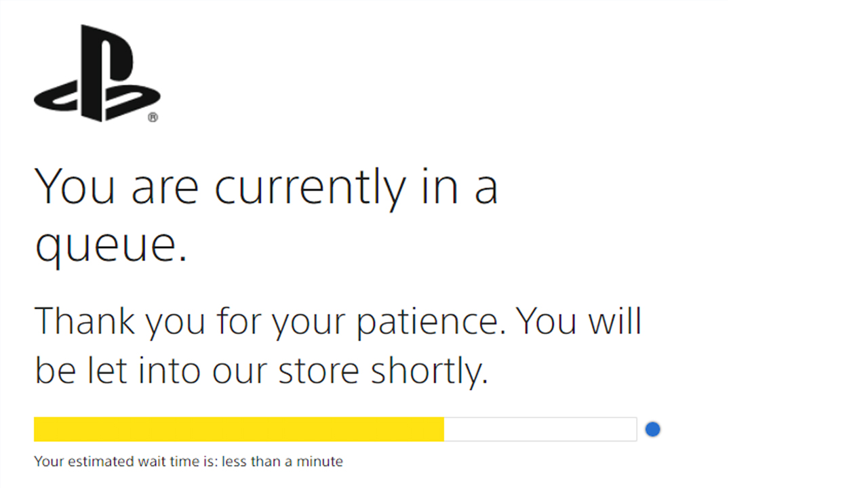The image size is (868, 488).
Task: Click "You will" at end of message line
Action: point(578,321)
